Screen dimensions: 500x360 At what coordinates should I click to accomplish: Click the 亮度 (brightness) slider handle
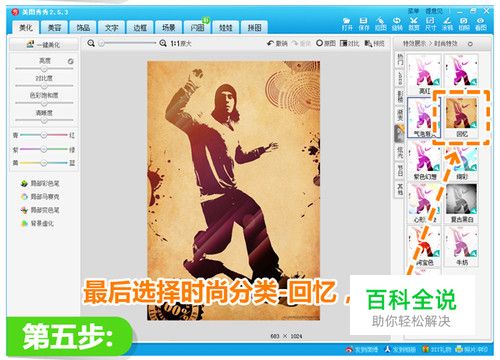point(44,69)
